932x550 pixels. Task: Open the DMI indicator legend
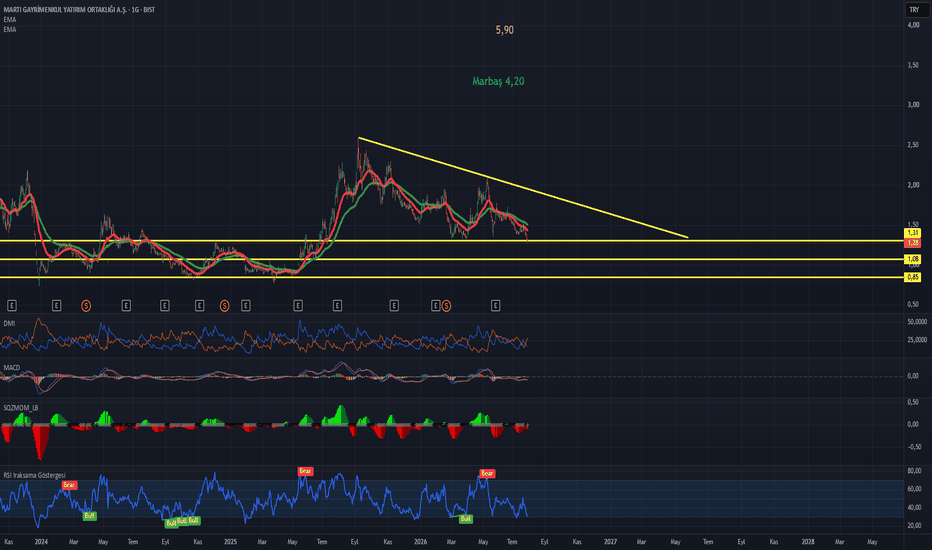coord(10,323)
